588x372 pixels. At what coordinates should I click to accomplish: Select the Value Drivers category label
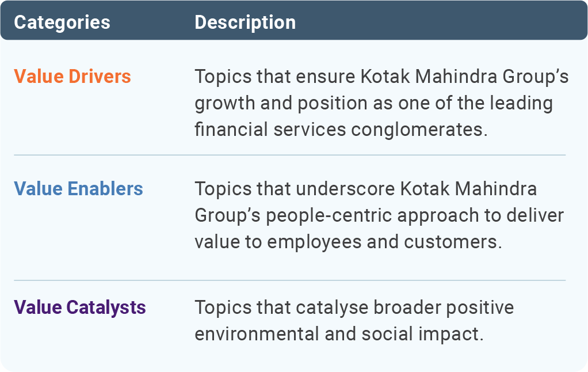point(72,76)
